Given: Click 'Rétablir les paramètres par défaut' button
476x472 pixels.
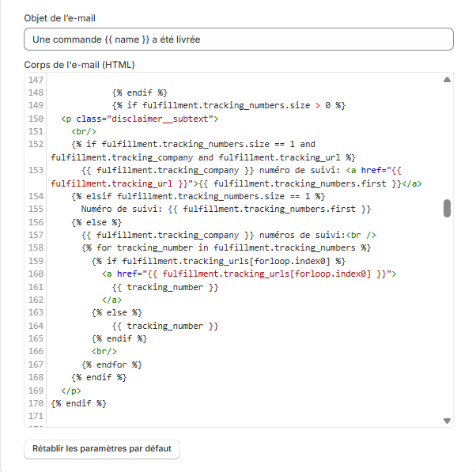Looking at the screenshot, I should (x=102, y=449).
